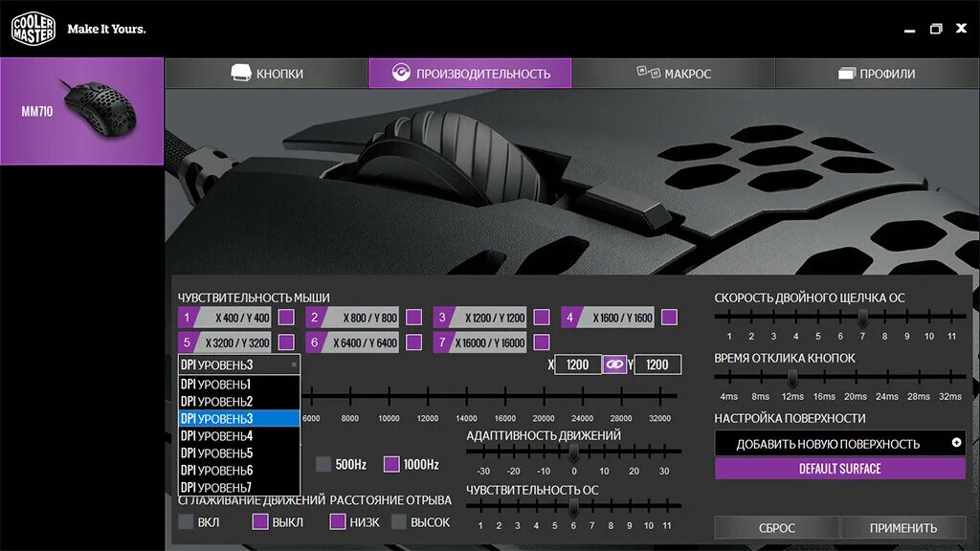
Task: Toggle the checkbox beside X16000 / Y16000
Action: (542, 342)
